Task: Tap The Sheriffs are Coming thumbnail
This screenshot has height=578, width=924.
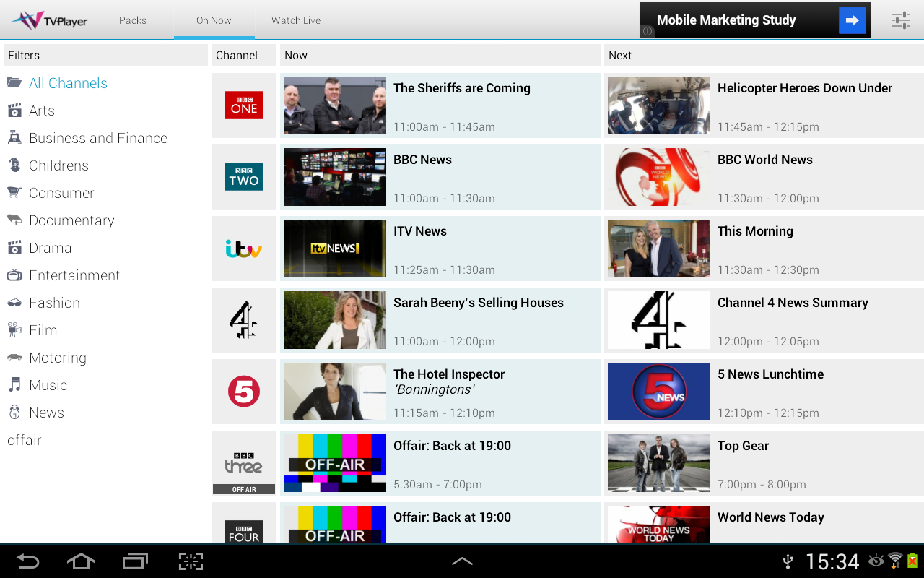Action: [334, 105]
